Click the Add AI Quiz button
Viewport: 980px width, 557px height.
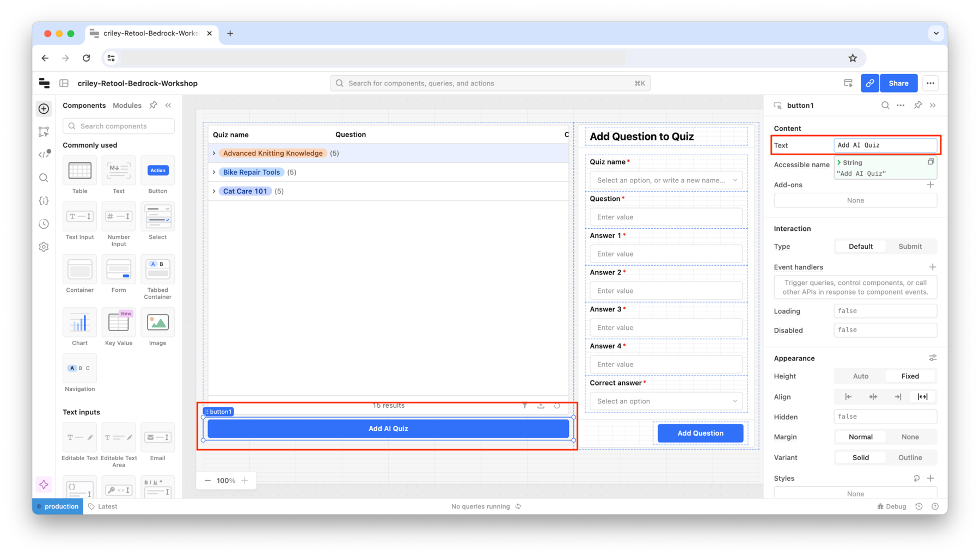(x=388, y=429)
